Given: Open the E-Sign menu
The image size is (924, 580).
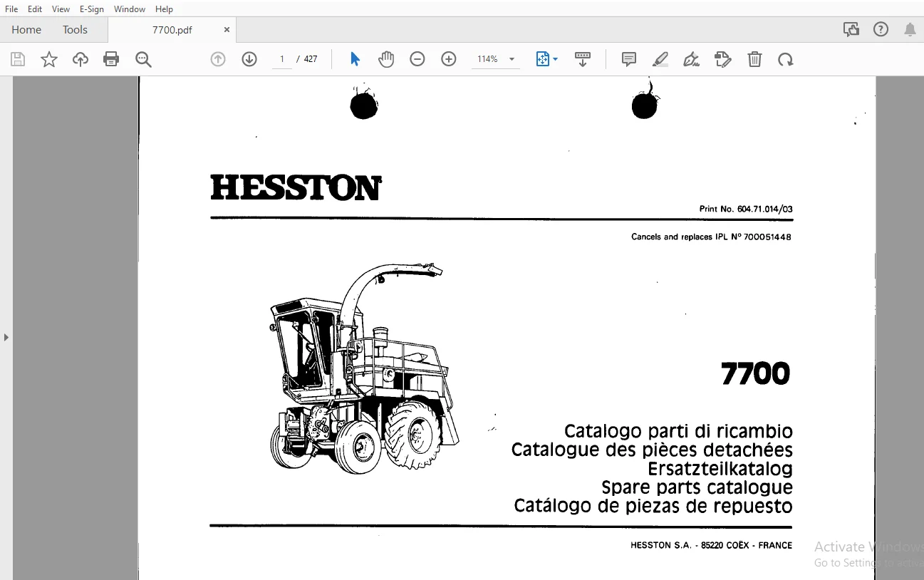Looking at the screenshot, I should [x=92, y=9].
